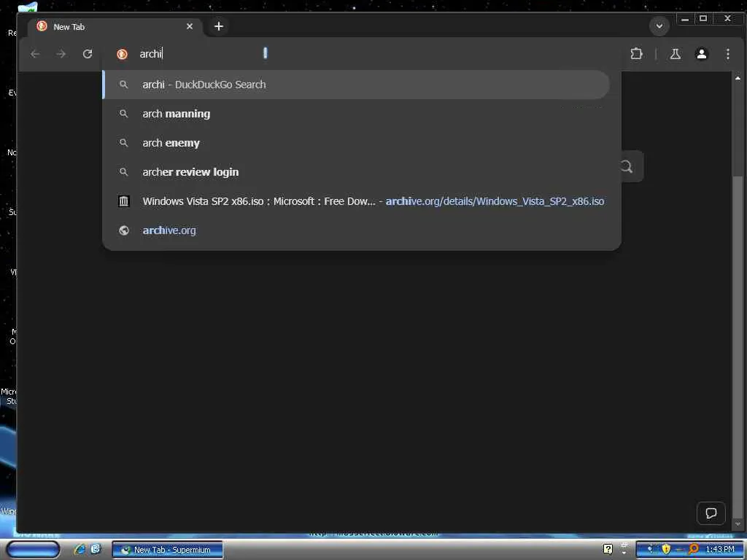Click the page search magnifier button
Image resolution: width=747 pixels, height=560 pixels.
627,166
